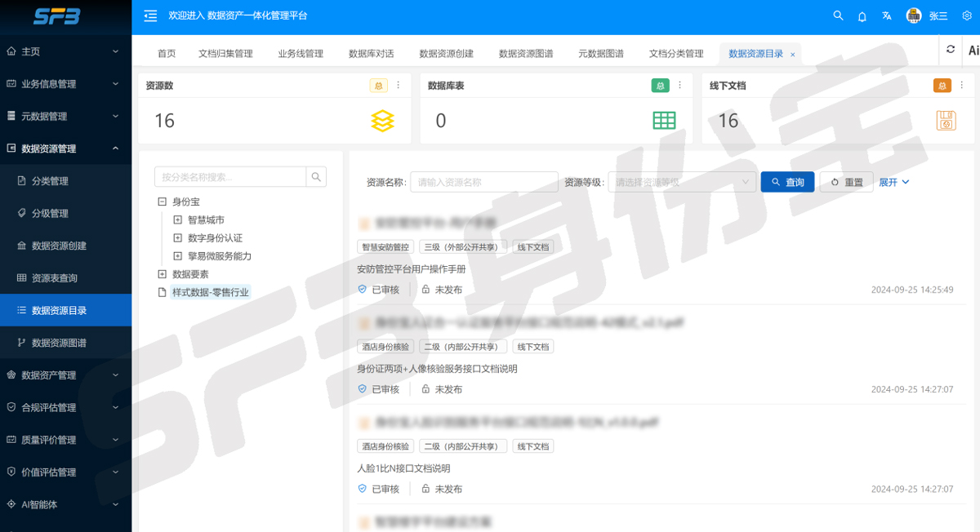Open settings via the top bar gear
The width and height of the screenshot is (980, 532).
click(x=967, y=16)
